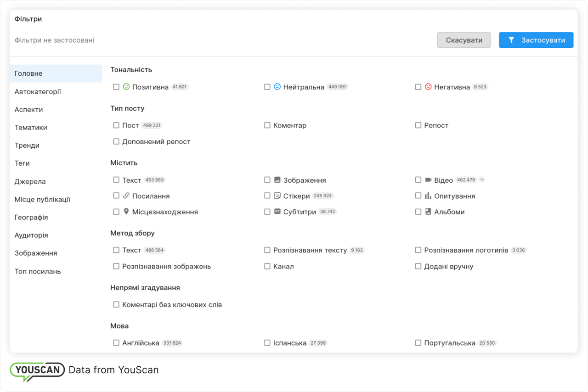This screenshot has width=588, height=392.
Task: Switch to the Джерела sidebar tab
Action: pos(30,181)
